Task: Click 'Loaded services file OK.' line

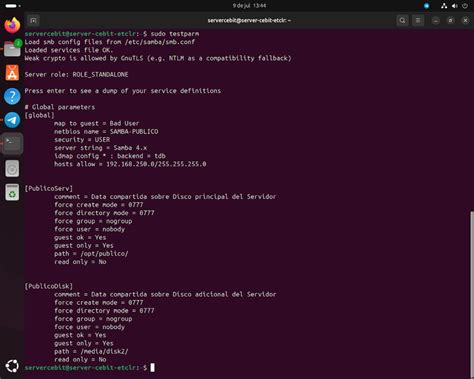Action: pos(69,50)
